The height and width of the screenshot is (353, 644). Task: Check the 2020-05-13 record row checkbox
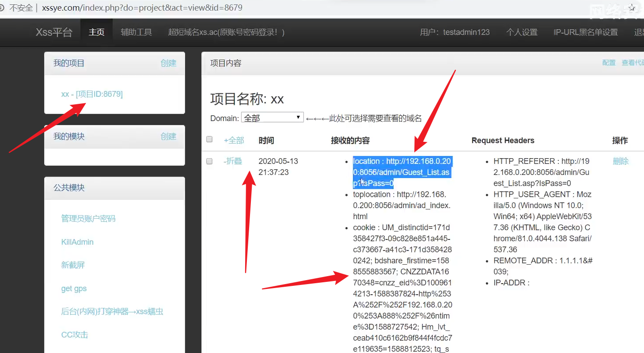click(209, 161)
